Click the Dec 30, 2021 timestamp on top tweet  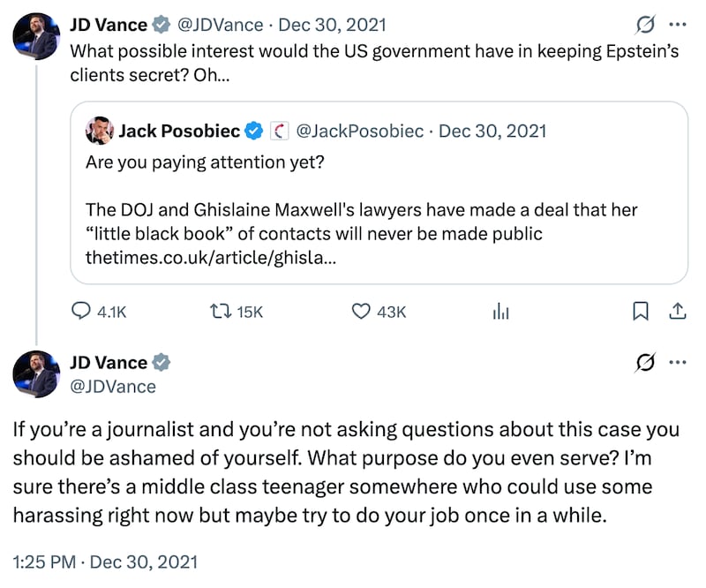click(x=334, y=25)
